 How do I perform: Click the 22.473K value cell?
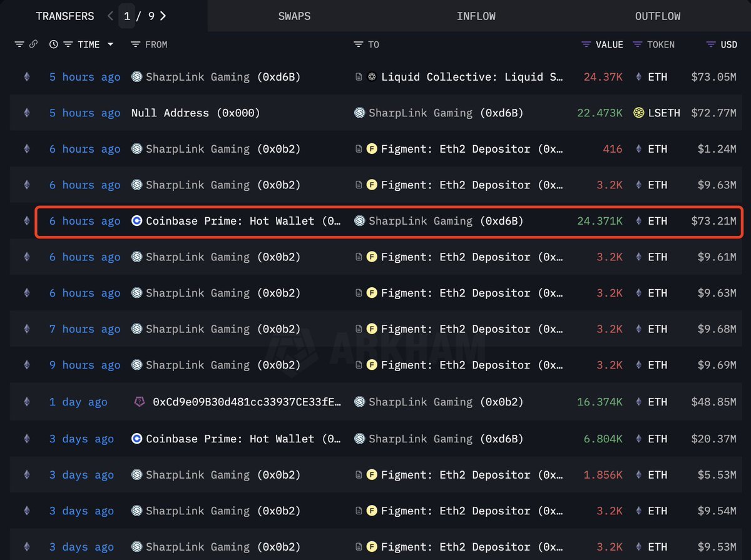(600, 113)
